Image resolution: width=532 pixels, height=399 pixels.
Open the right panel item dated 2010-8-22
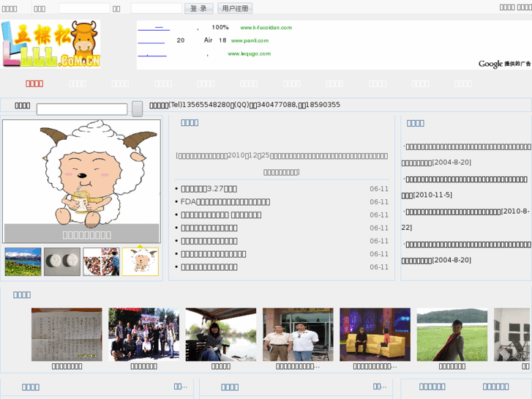[x=465, y=220]
